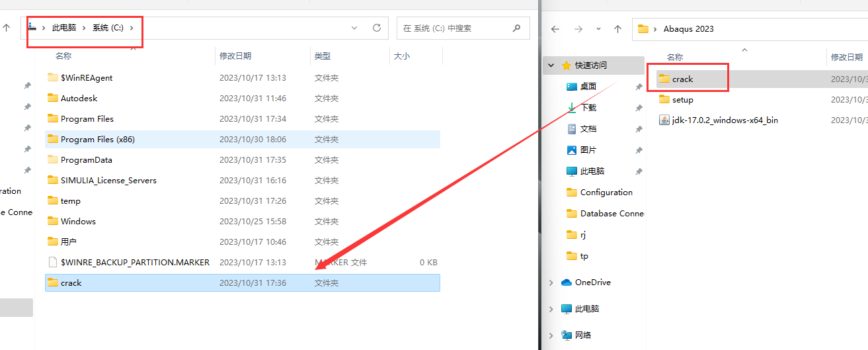Click the $WINRE_BACKUP_PARTITION.MARKER file

click(135, 263)
